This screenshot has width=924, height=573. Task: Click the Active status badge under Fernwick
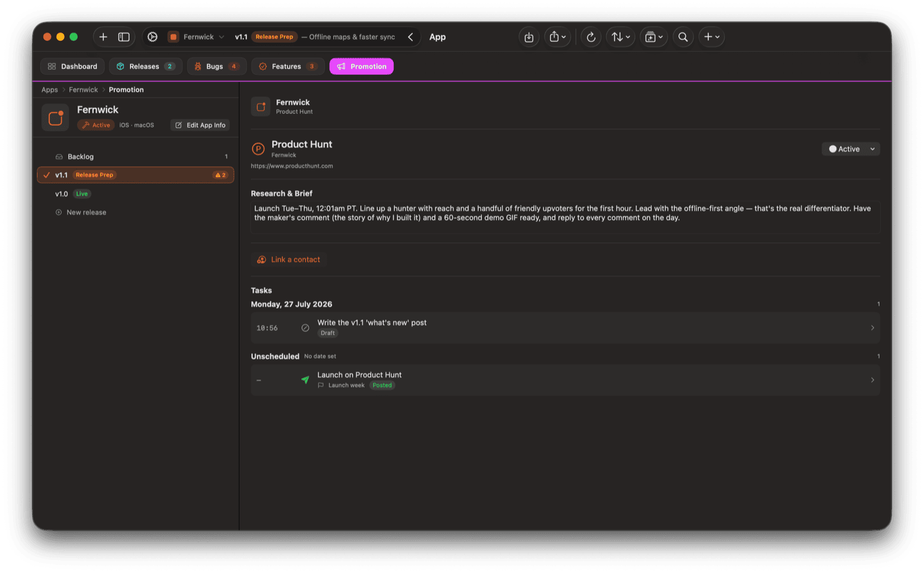pos(96,125)
